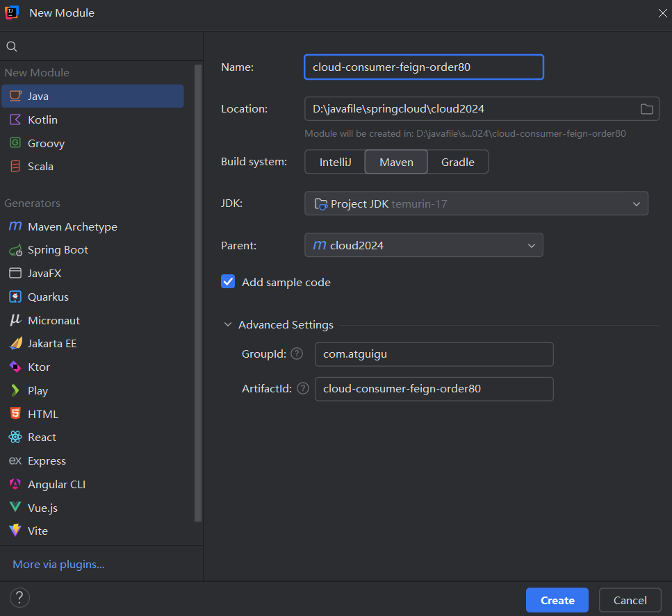672x616 pixels.
Task: Open dialog help button at bottom left
Action: pyautogui.click(x=19, y=597)
